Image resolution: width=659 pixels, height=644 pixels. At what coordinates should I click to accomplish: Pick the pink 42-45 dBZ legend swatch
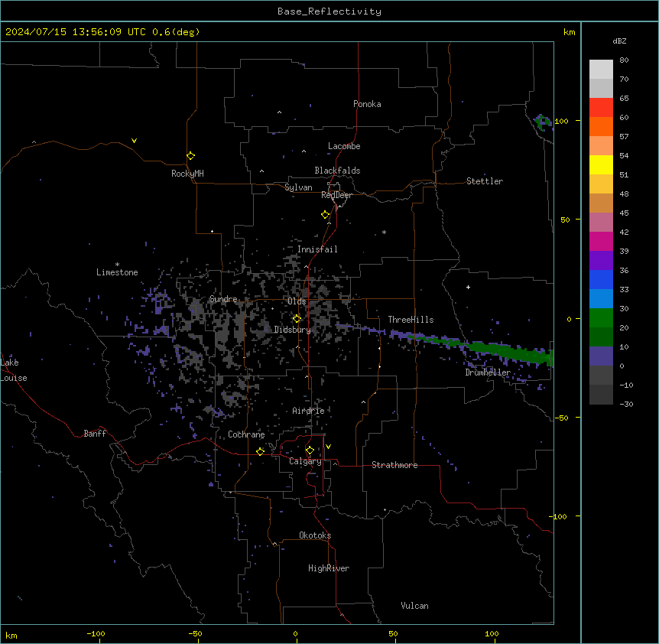(601, 223)
